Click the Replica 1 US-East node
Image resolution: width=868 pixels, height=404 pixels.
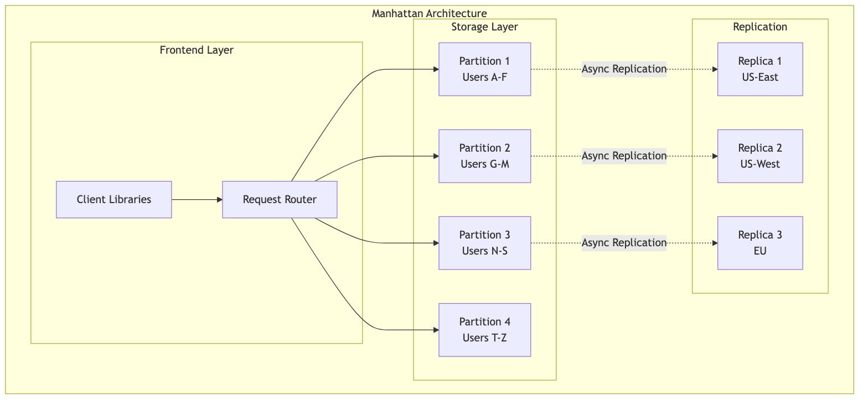pyautogui.click(x=760, y=69)
